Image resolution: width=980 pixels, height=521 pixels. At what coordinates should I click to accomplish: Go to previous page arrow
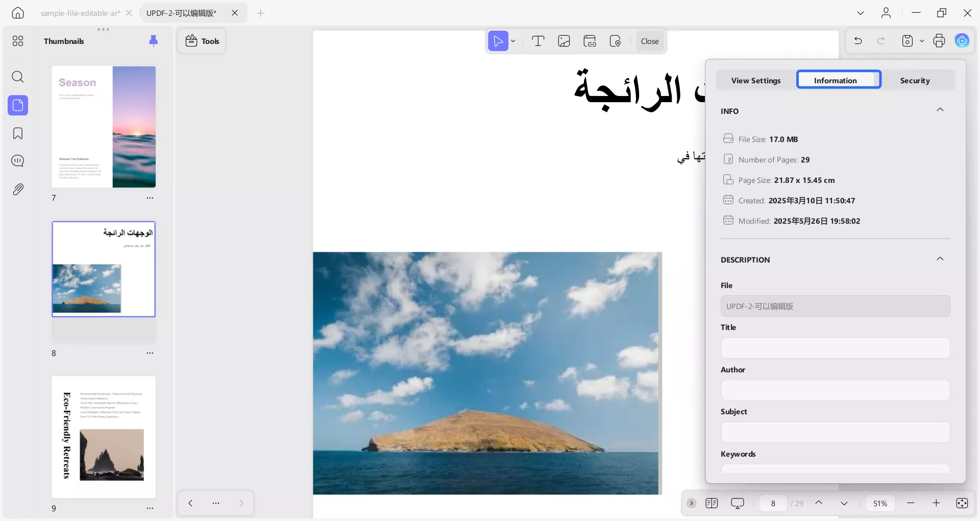[x=819, y=503]
